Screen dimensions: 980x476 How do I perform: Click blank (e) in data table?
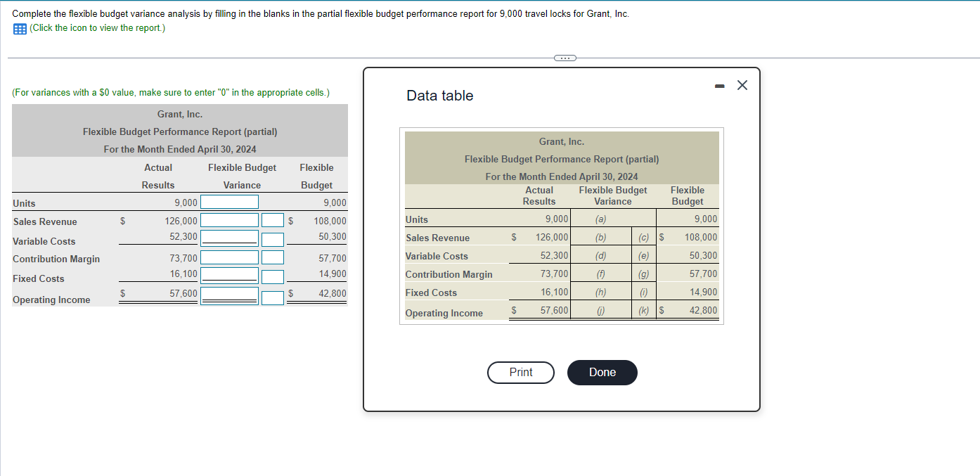[x=643, y=256]
